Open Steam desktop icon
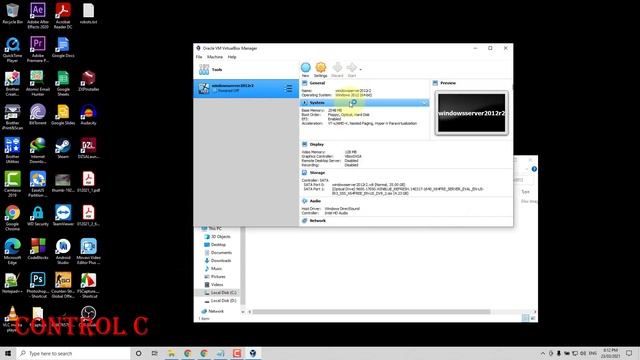This screenshot has width=640, height=360. (63, 148)
